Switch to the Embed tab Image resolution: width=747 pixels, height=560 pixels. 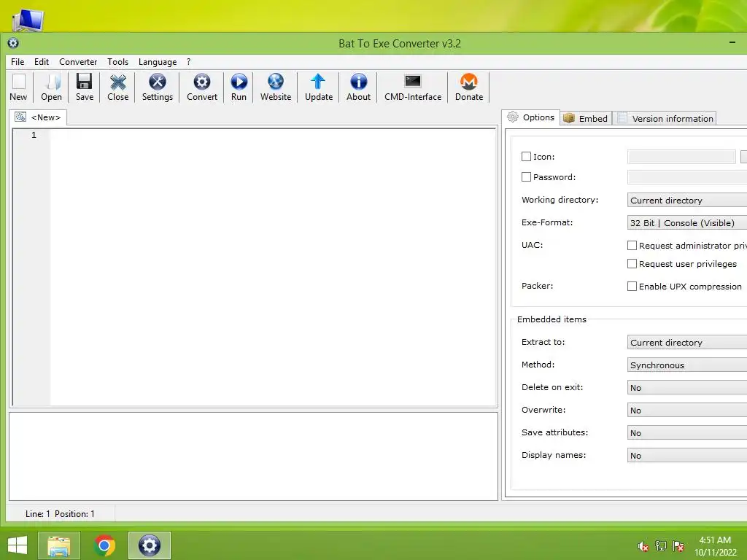586,118
